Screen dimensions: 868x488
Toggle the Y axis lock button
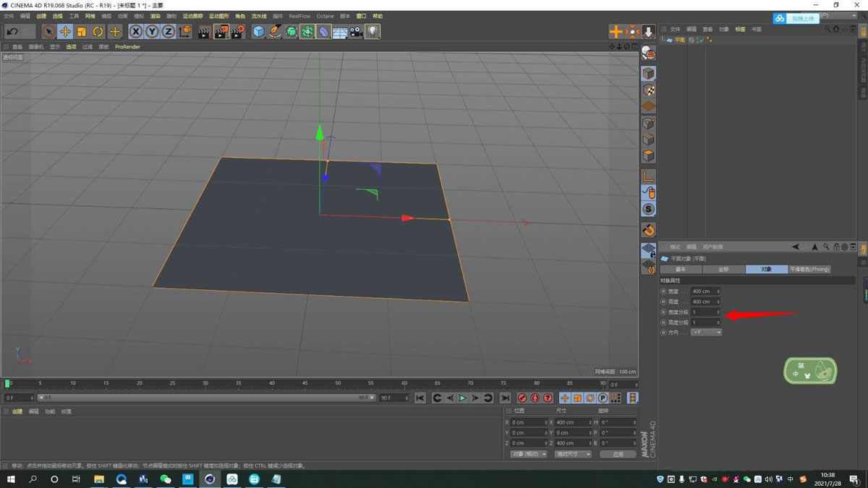tap(153, 31)
